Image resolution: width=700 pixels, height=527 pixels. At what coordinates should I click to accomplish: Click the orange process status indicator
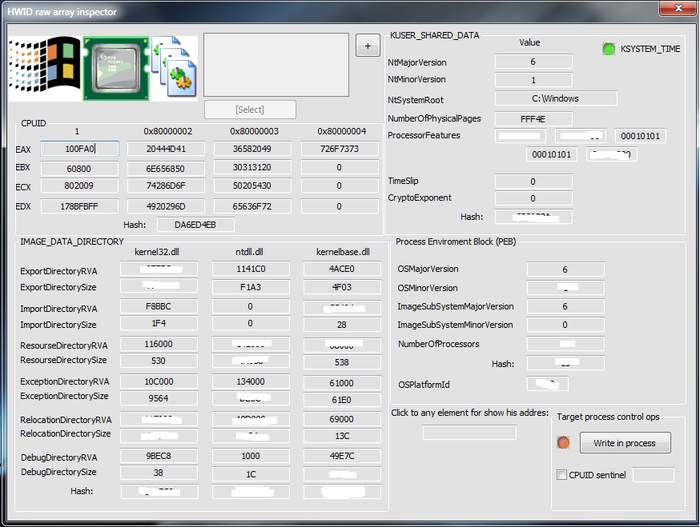pos(563,443)
